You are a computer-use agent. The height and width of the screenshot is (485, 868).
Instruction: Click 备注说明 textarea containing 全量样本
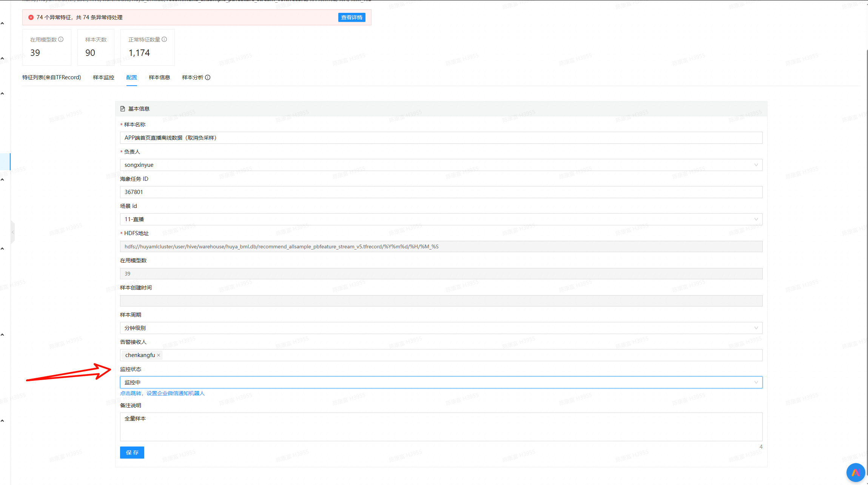click(441, 427)
